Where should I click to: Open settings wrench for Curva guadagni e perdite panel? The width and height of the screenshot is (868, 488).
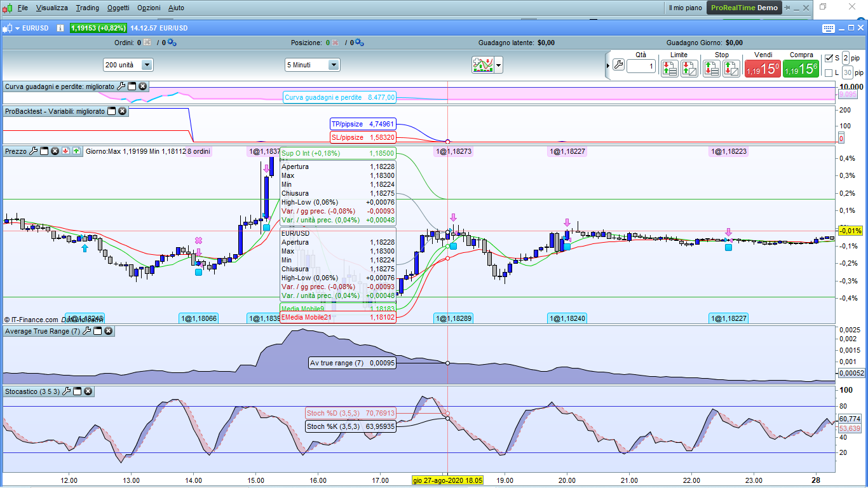coord(121,86)
